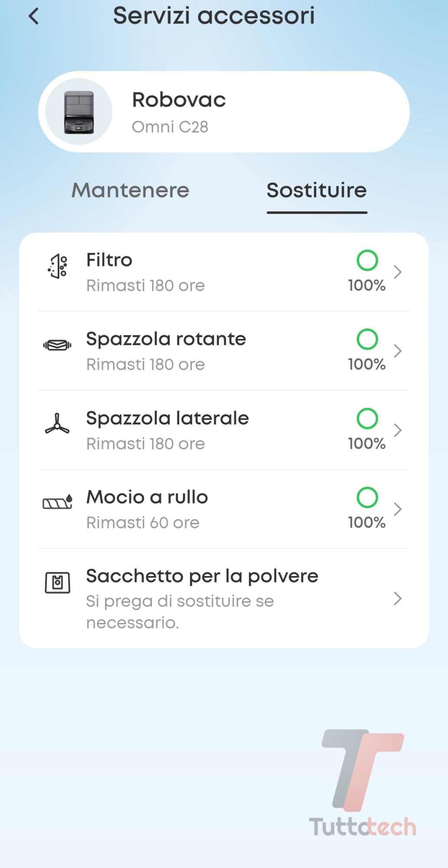Tap the Spazzola rotante brush icon
448x868 pixels.
(57, 345)
